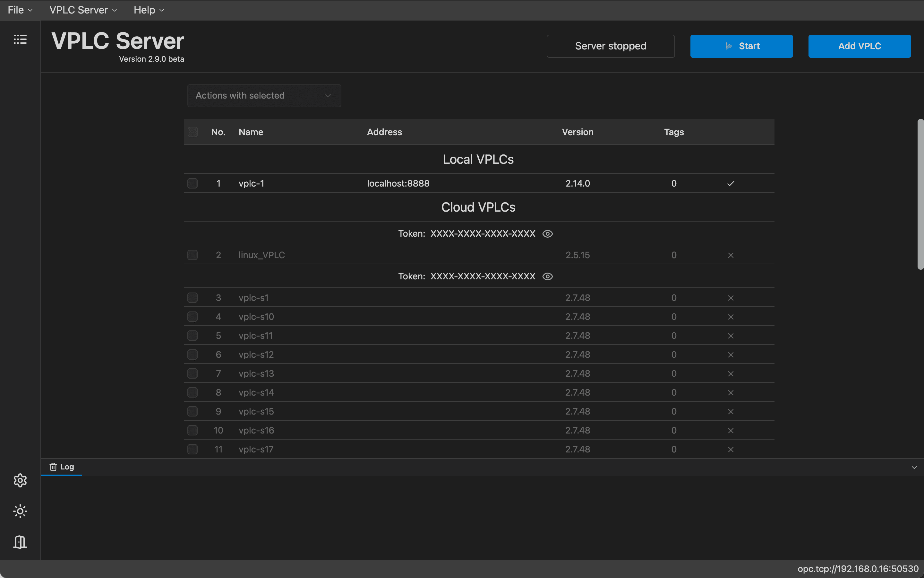
Task: Check the vplc-s16 row checkbox
Action: click(193, 430)
